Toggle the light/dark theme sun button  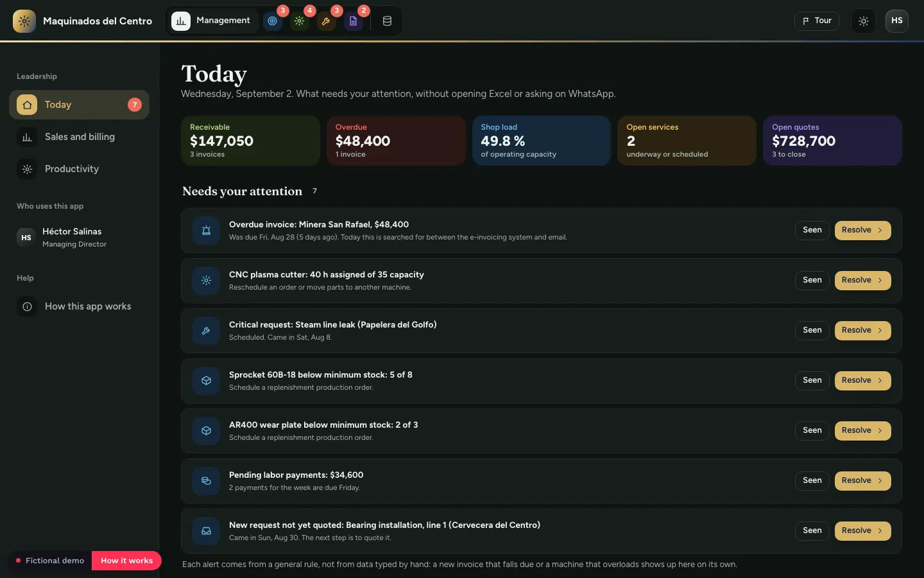point(864,21)
